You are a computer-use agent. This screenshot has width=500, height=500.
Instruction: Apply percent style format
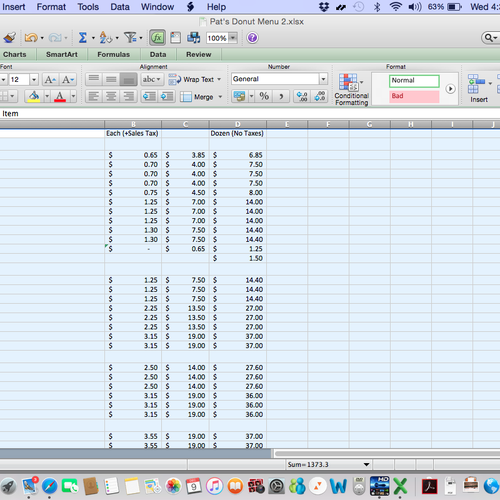coord(264,97)
